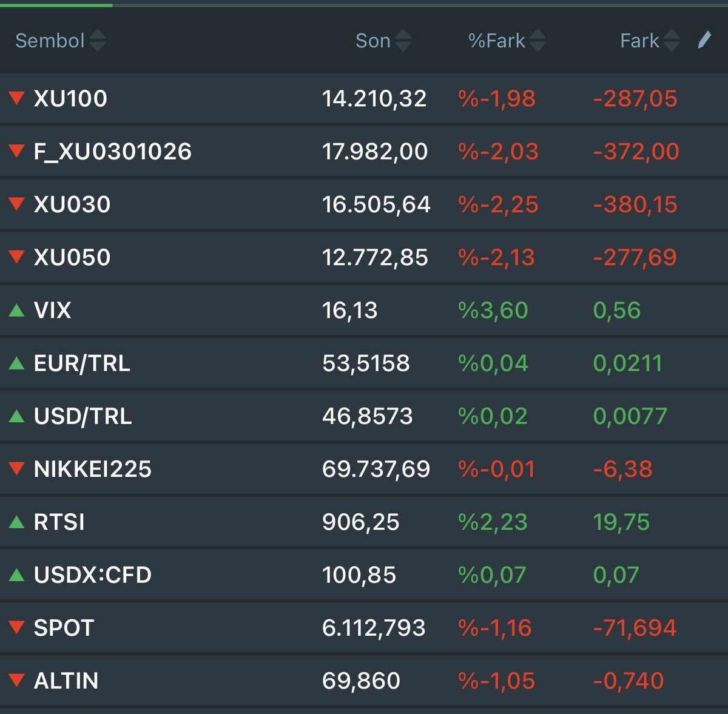Click percent change %-2,13
Viewport: 728px width, 714px height.
tap(496, 257)
